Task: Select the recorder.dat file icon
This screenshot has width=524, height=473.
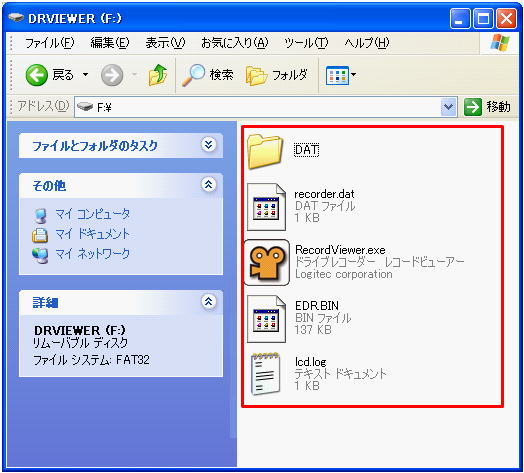Action: (x=266, y=207)
